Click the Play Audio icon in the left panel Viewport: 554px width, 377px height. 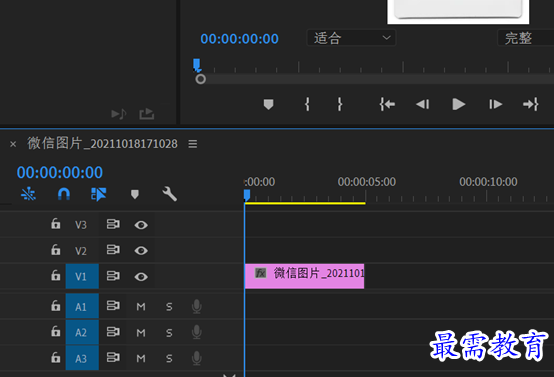coord(119,114)
